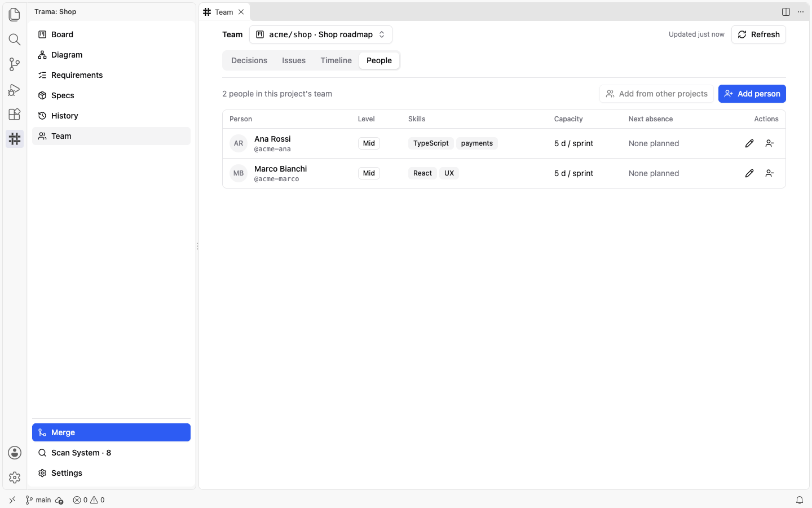Select the Trama hash icon in activity bar
Image resolution: width=812 pixels, height=508 pixels.
tap(15, 139)
